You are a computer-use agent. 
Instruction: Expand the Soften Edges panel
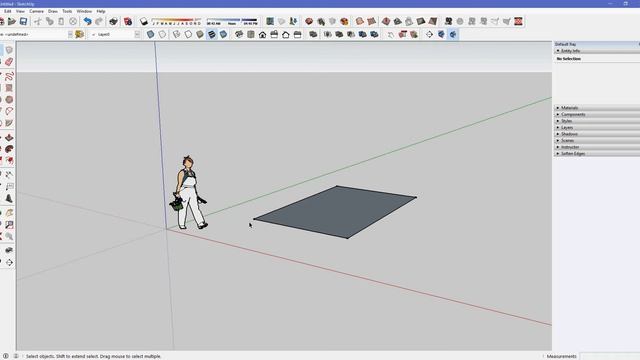(x=597, y=153)
